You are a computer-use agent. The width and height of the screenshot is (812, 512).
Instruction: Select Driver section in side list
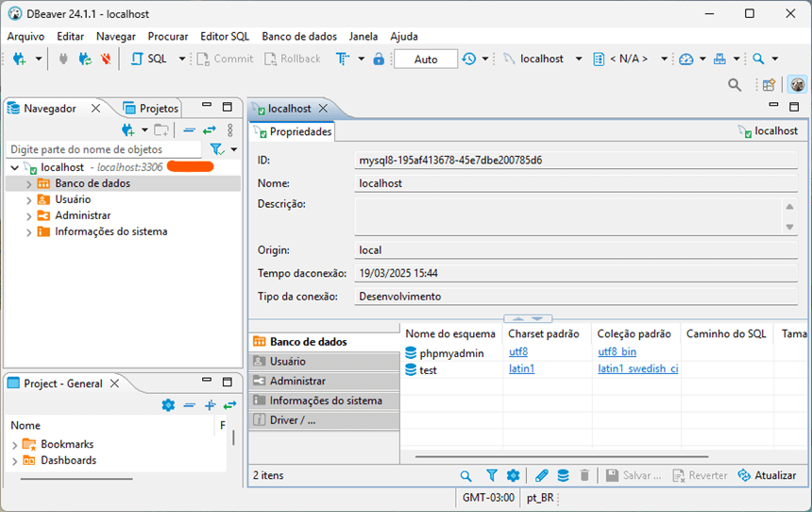[x=324, y=420]
